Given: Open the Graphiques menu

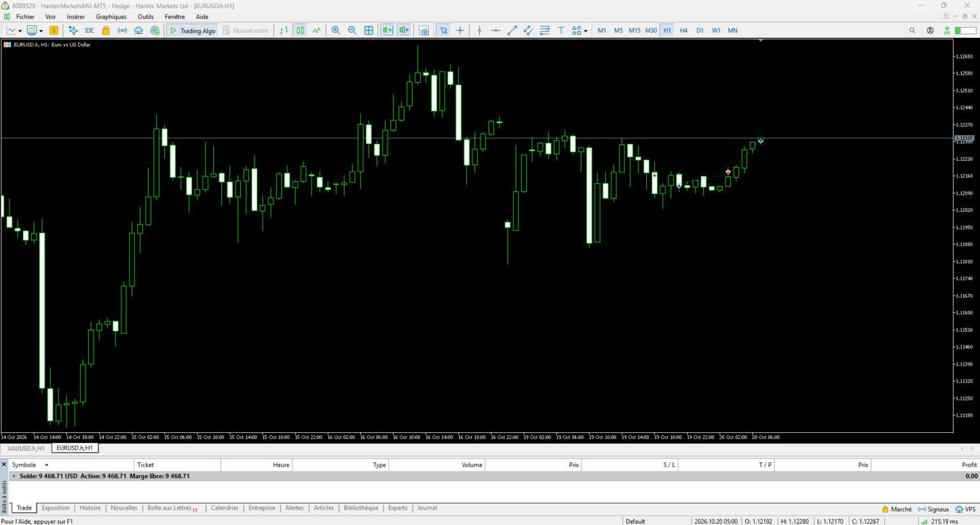Looking at the screenshot, I should pyautogui.click(x=111, y=16).
